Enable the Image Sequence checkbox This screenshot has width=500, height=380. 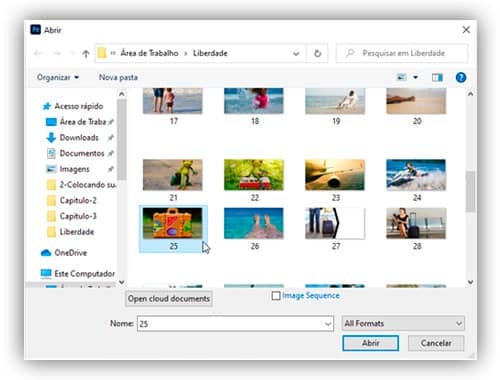pyautogui.click(x=276, y=296)
